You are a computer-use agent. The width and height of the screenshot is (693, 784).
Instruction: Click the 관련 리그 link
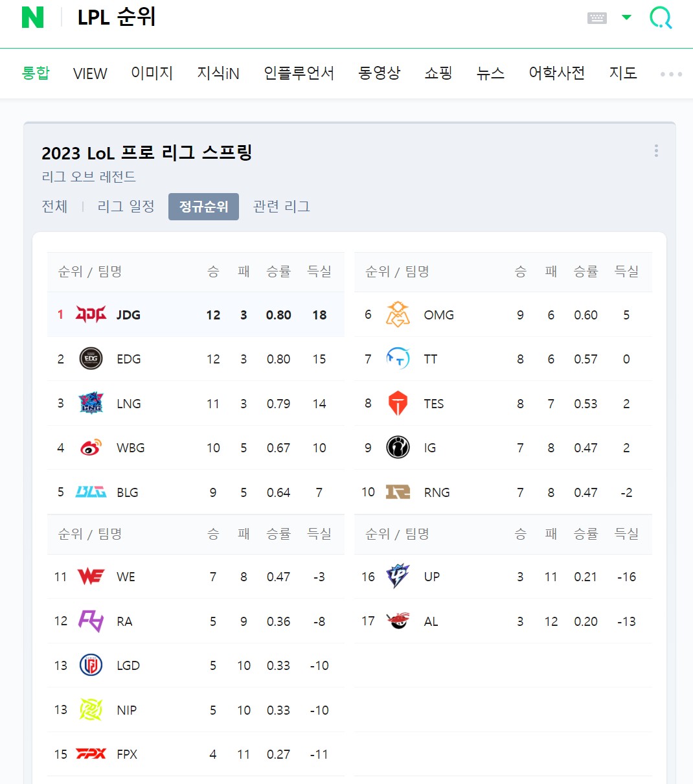pos(281,207)
